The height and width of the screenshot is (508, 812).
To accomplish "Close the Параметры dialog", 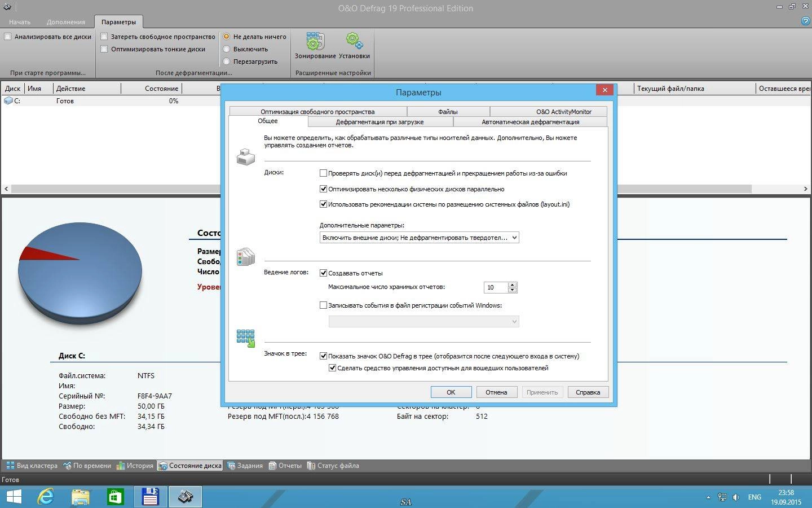I will click(x=604, y=90).
